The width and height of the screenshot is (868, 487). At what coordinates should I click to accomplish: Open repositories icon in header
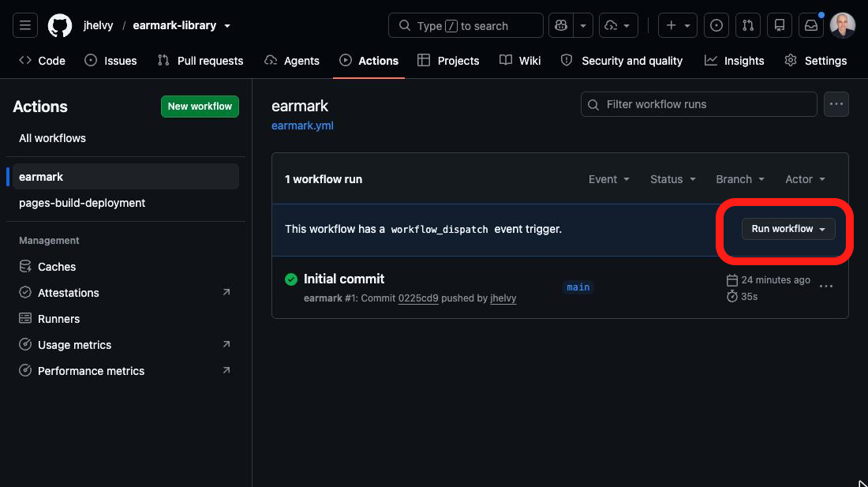780,25
